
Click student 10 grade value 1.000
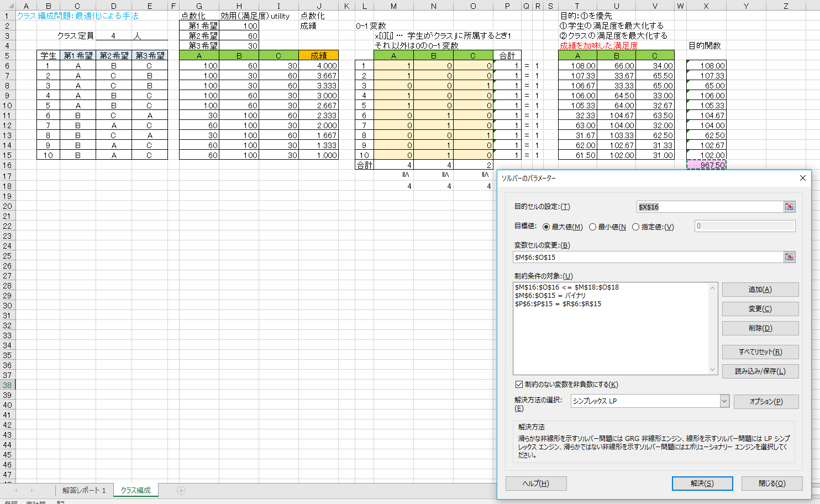[318, 155]
